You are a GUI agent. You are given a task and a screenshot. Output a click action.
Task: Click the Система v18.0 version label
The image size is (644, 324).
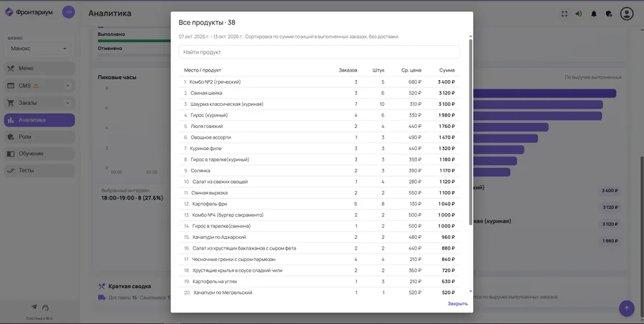pos(39,318)
